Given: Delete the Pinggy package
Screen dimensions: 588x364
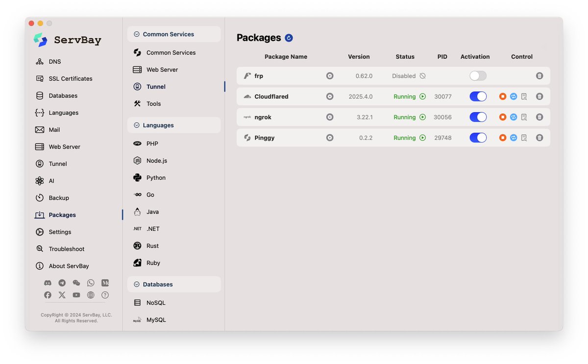Looking at the screenshot, I should coord(539,138).
